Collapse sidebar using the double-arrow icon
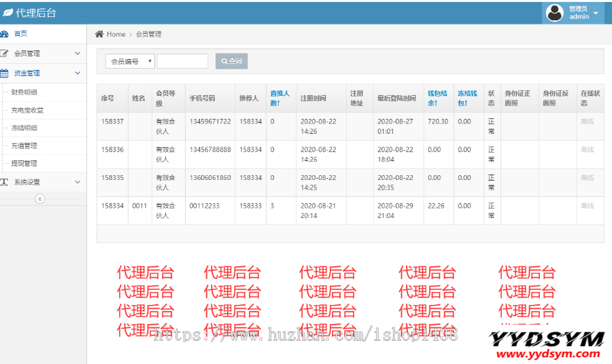This screenshot has width=612, height=364. pyautogui.click(x=39, y=198)
